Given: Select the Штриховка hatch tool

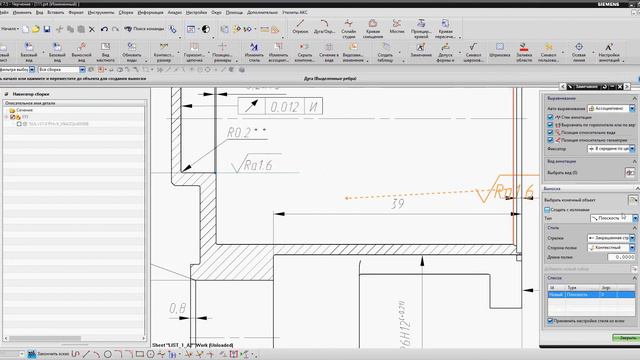Looking at the screenshot, I should 500,50.
